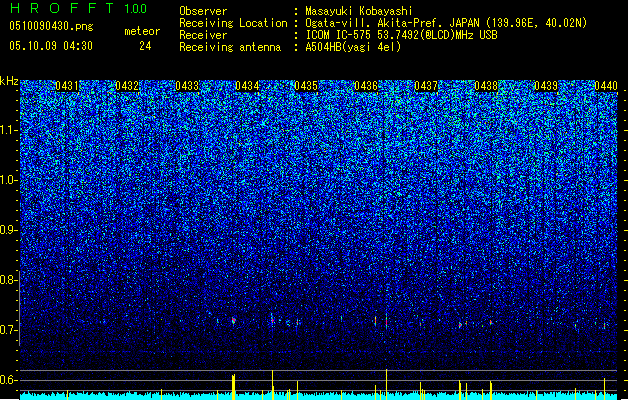
Task: Click the 'Receiver' field label
Action: tap(203, 35)
